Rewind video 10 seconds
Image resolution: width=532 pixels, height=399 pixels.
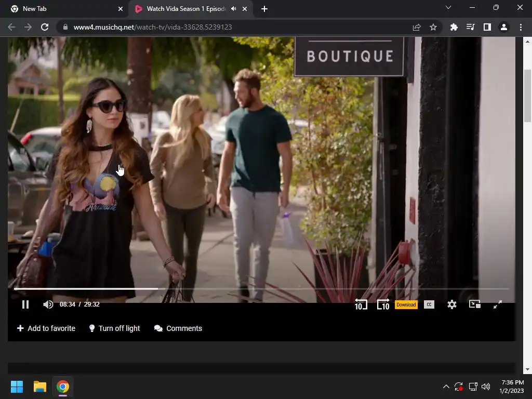pyautogui.click(x=361, y=304)
